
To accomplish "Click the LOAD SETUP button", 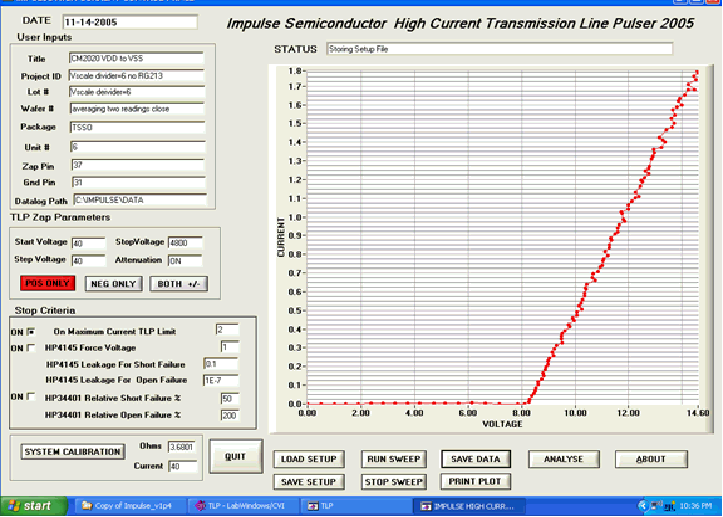I will tap(309, 459).
